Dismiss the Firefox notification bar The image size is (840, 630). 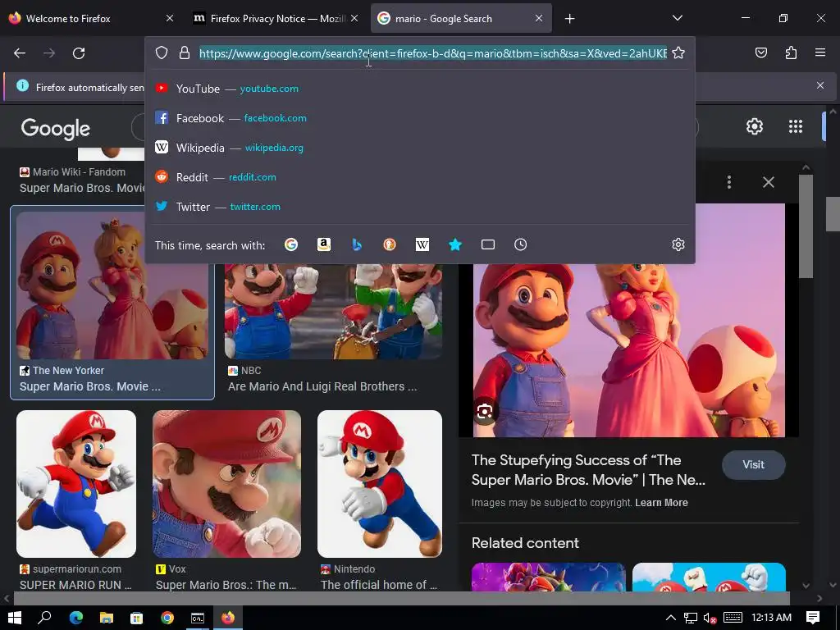coord(820,85)
